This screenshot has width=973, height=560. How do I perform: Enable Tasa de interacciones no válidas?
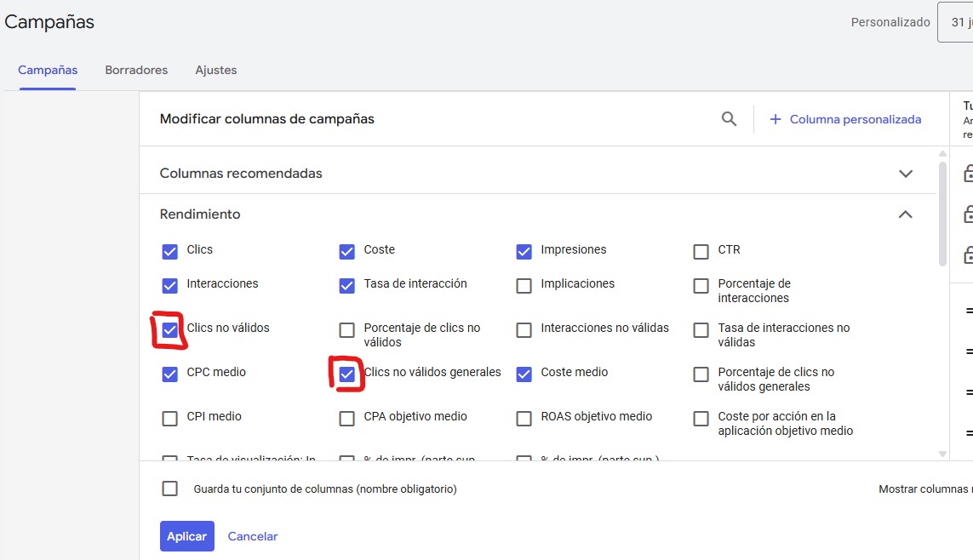click(701, 329)
